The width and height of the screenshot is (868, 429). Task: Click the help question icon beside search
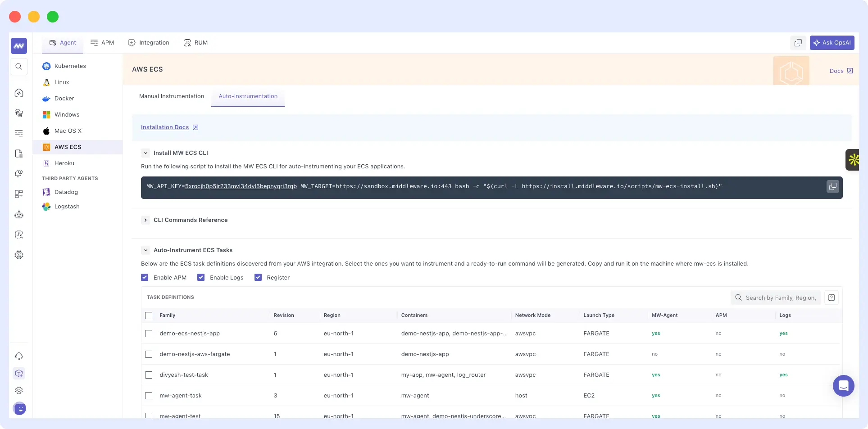pyautogui.click(x=832, y=298)
